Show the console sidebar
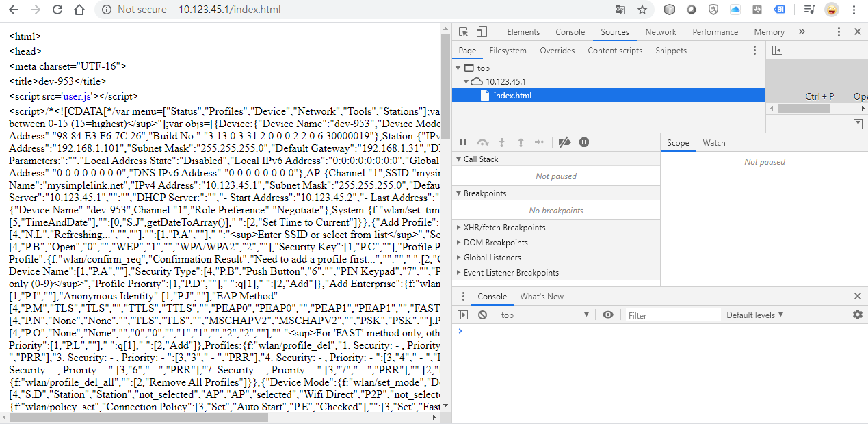Image resolution: width=868 pixels, height=428 pixels. click(x=463, y=315)
